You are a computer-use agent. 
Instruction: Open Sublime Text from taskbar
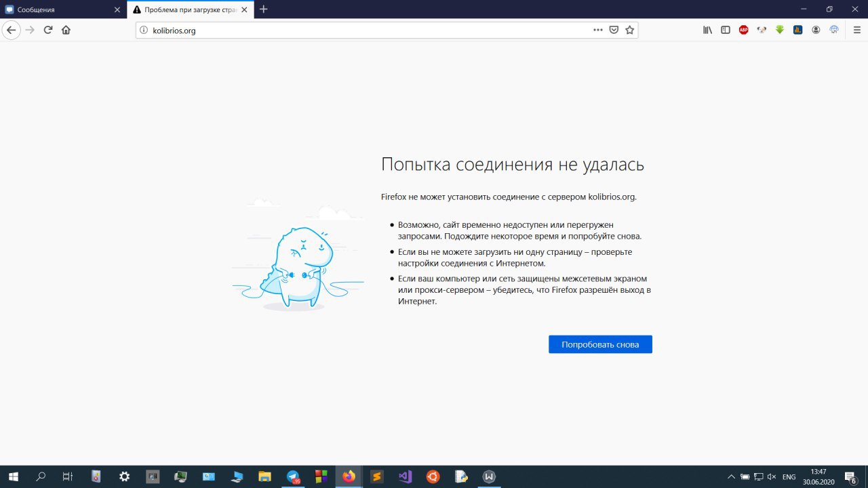click(377, 476)
